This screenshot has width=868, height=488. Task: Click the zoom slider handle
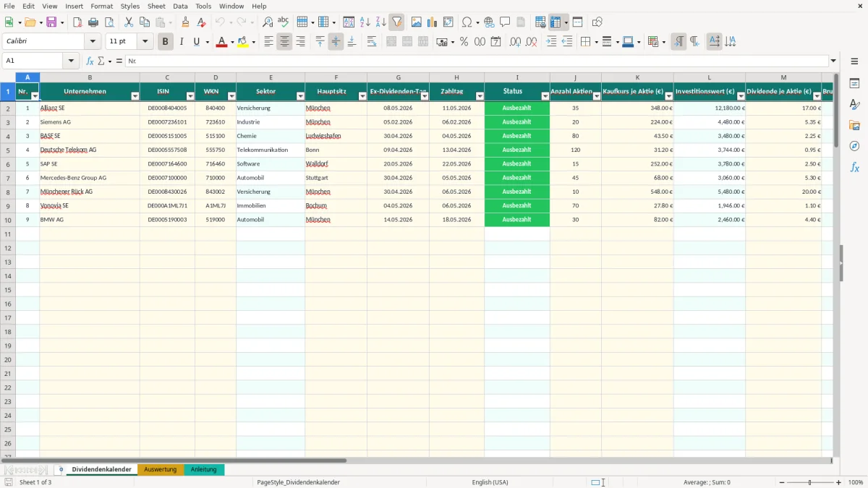[x=810, y=482]
